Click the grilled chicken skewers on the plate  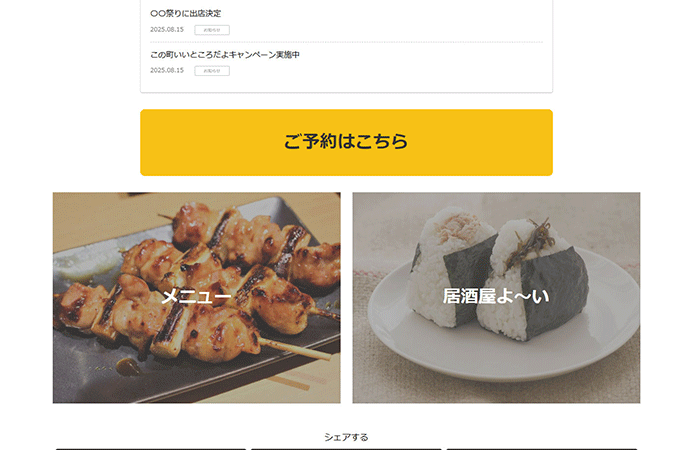[x=201, y=281]
